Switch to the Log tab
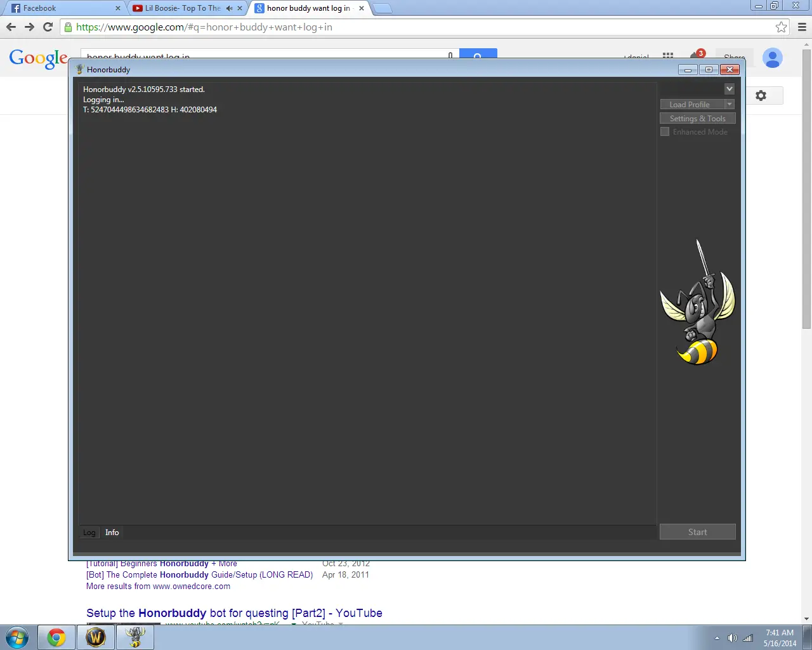Screen dimensions: 812x650 89,533
